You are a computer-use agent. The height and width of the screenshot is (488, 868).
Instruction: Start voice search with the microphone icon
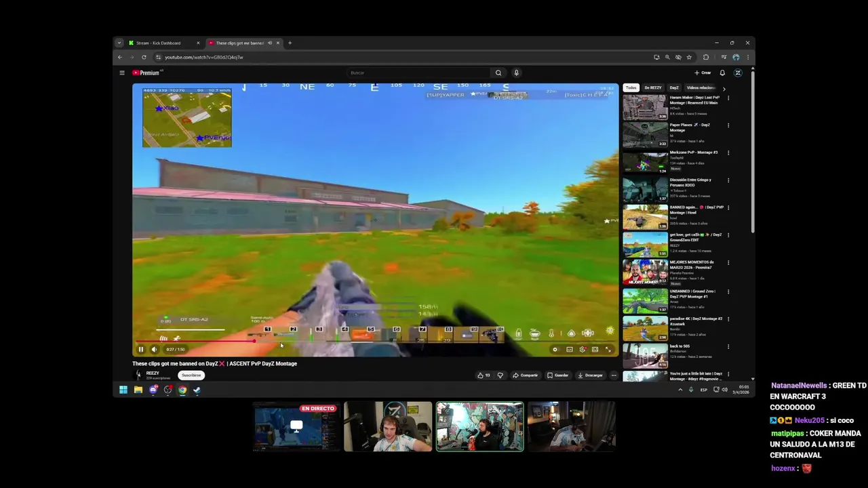click(516, 73)
